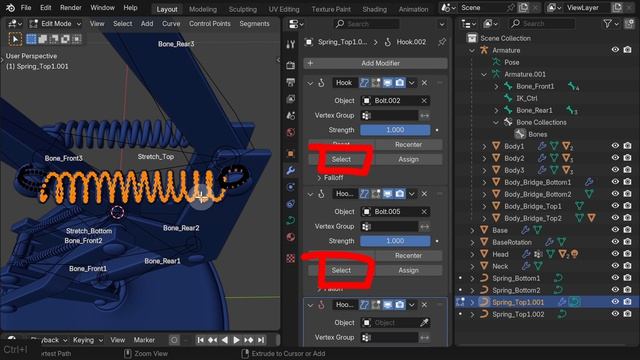Image resolution: width=640 pixels, height=360 pixels.
Task: Adjust Strength slider on Bolt.002 hook
Action: pyautogui.click(x=395, y=130)
